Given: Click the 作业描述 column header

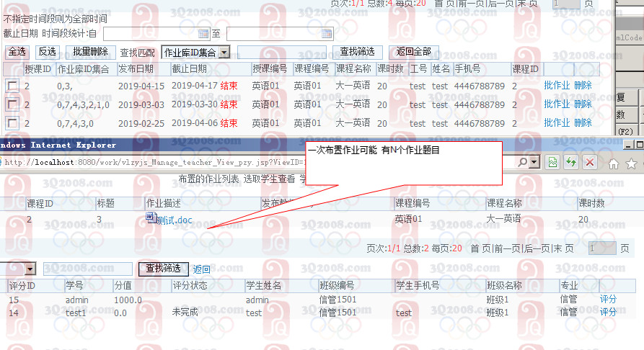Looking at the screenshot, I should (x=164, y=203).
